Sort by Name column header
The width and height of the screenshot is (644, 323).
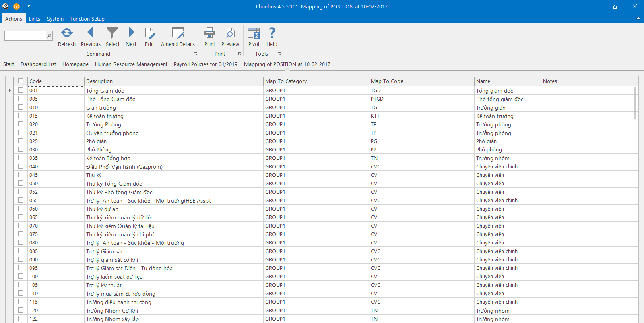coord(508,81)
